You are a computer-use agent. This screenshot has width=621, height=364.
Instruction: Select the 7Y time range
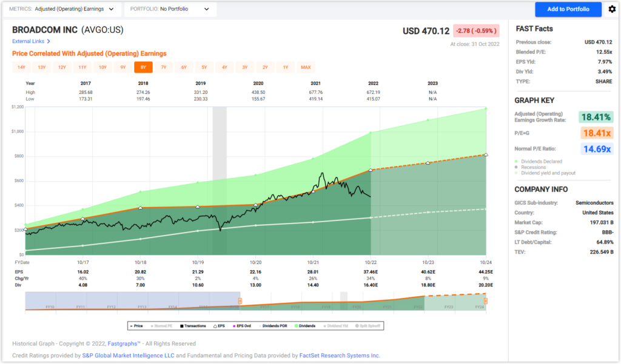(x=164, y=67)
